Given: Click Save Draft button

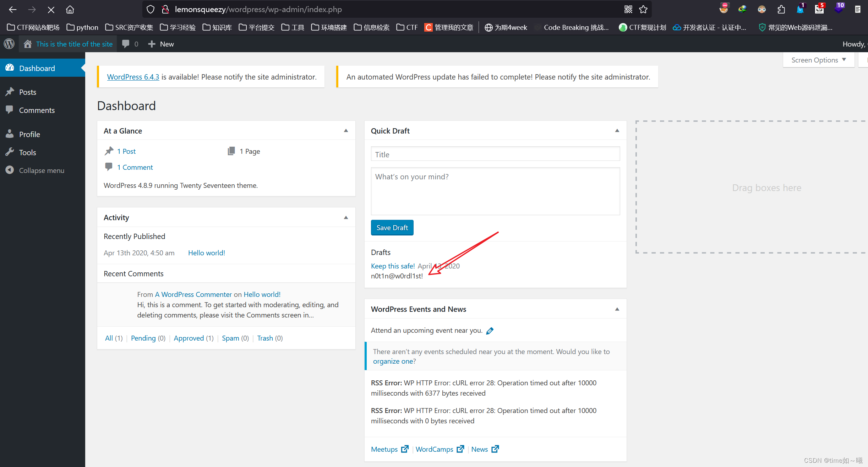Looking at the screenshot, I should pos(392,227).
